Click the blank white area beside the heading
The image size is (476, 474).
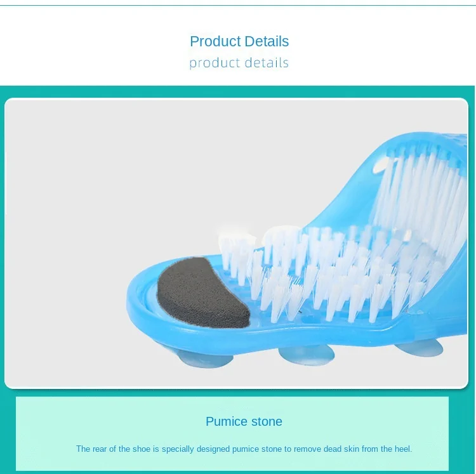click(91, 46)
